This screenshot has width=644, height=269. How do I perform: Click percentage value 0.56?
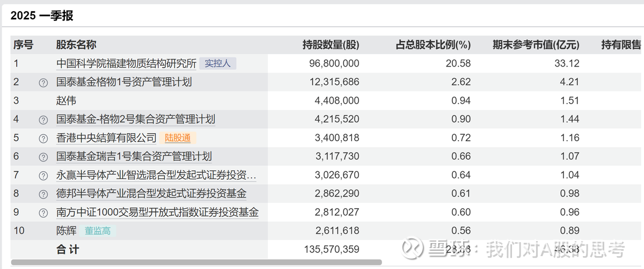tap(460, 231)
